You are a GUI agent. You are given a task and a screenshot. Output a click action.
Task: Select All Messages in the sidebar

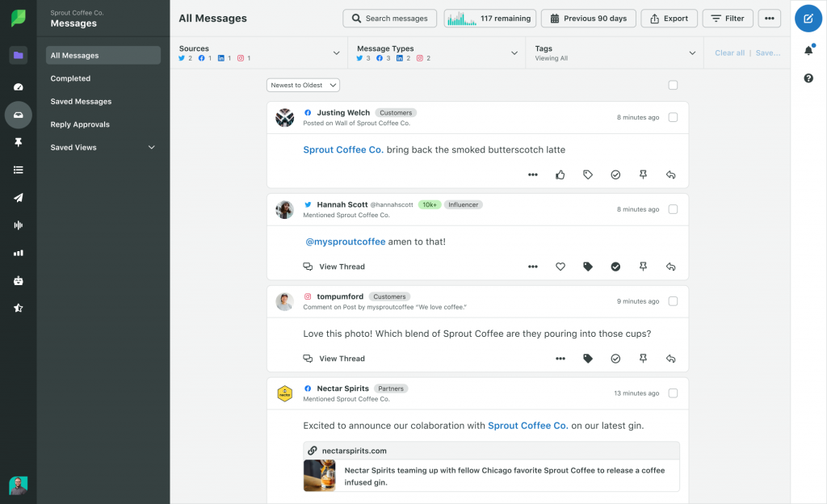pos(103,56)
